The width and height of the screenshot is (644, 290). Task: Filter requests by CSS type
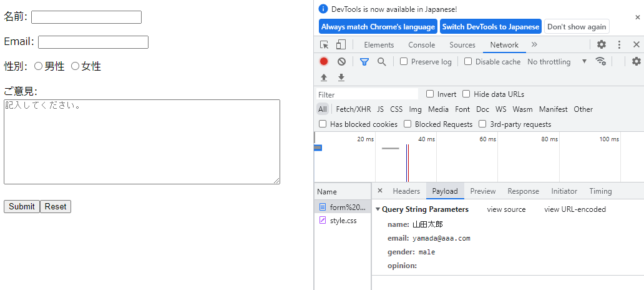[x=396, y=109]
